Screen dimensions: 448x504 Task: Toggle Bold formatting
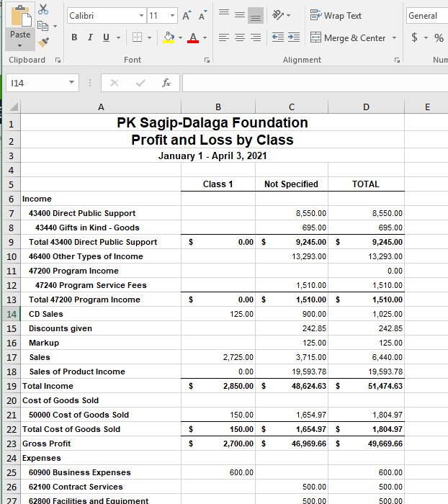click(x=75, y=38)
